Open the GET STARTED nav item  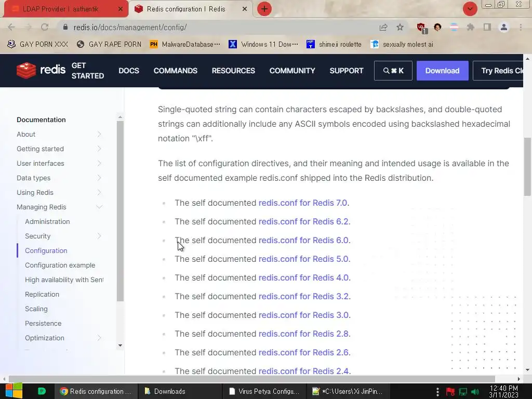click(87, 71)
